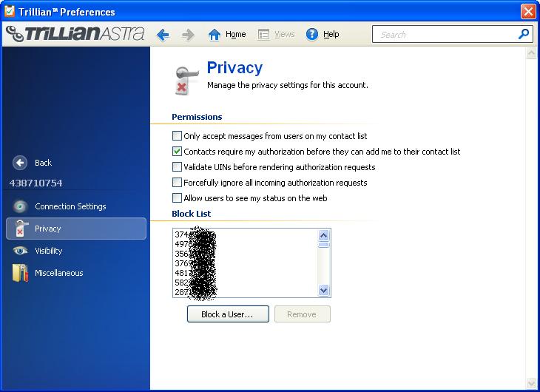Click the Block a User button

pos(228,314)
